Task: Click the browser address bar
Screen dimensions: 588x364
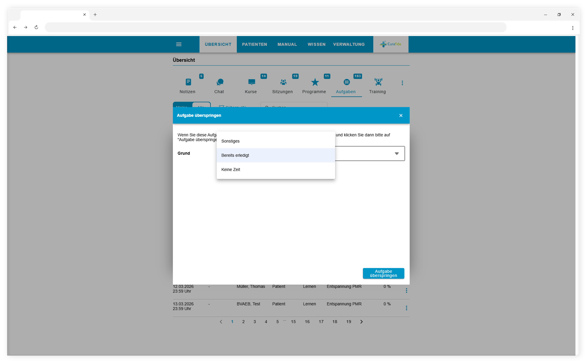Action: point(275,27)
